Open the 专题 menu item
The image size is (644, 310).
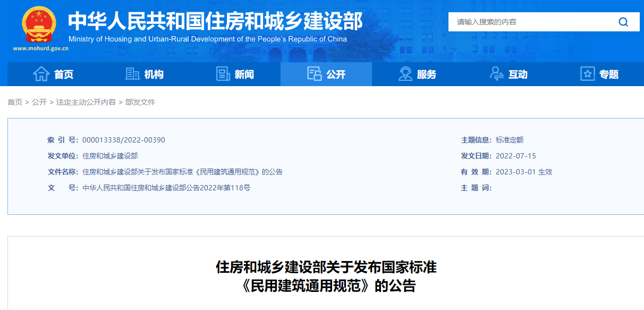click(x=609, y=74)
